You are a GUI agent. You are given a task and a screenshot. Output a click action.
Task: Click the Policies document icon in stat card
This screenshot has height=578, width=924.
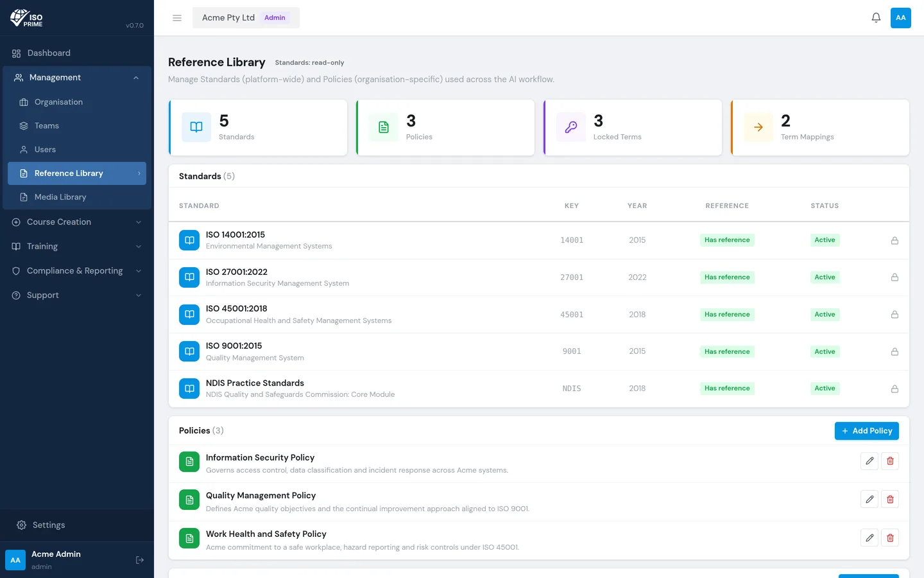pyautogui.click(x=384, y=127)
